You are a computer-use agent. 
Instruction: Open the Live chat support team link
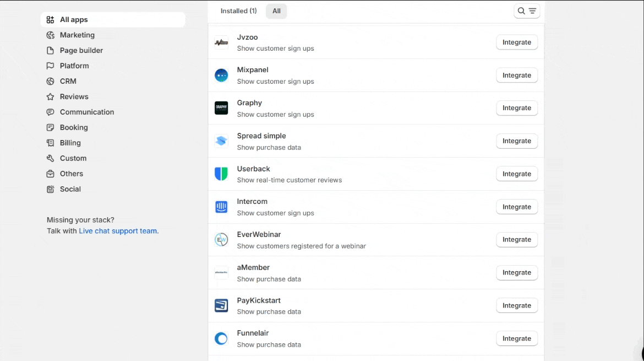point(118,231)
